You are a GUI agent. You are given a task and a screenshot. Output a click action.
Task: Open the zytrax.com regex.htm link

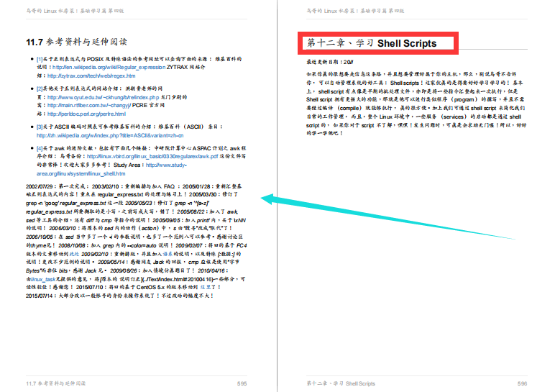91,76
